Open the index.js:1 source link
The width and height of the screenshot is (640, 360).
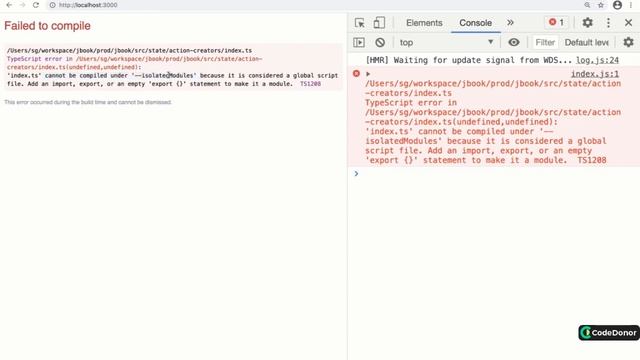[595, 74]
